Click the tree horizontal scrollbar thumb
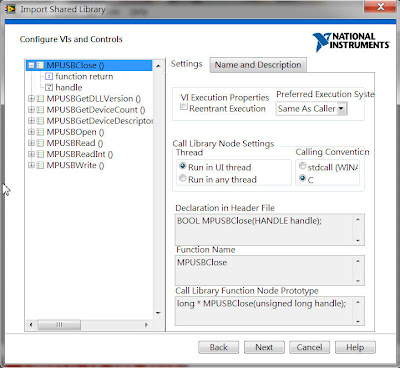Viewport: 400px width, 368px height. click(59, 324)
